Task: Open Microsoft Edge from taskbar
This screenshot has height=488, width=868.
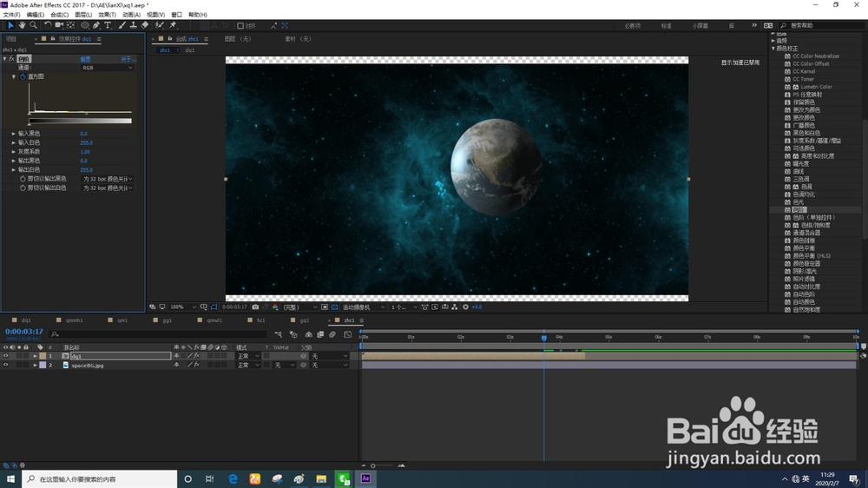Action: tap(233, 478)
